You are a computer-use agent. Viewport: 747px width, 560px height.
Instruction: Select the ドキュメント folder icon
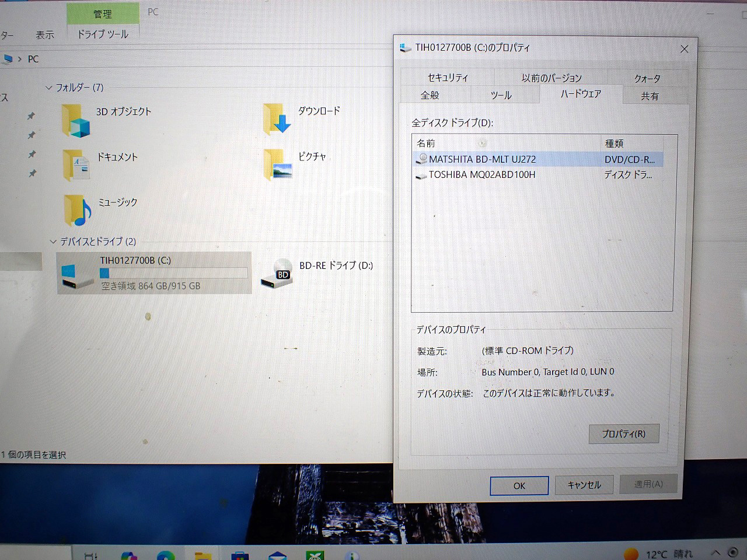coord(76,165)
